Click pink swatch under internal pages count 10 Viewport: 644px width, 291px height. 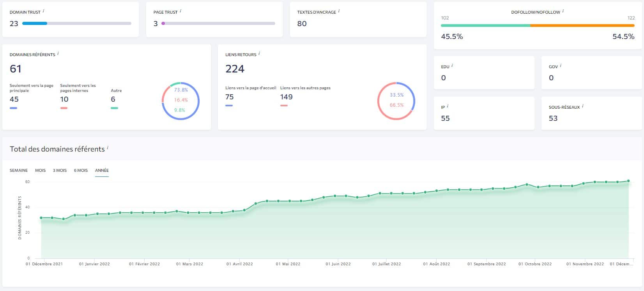64,108
